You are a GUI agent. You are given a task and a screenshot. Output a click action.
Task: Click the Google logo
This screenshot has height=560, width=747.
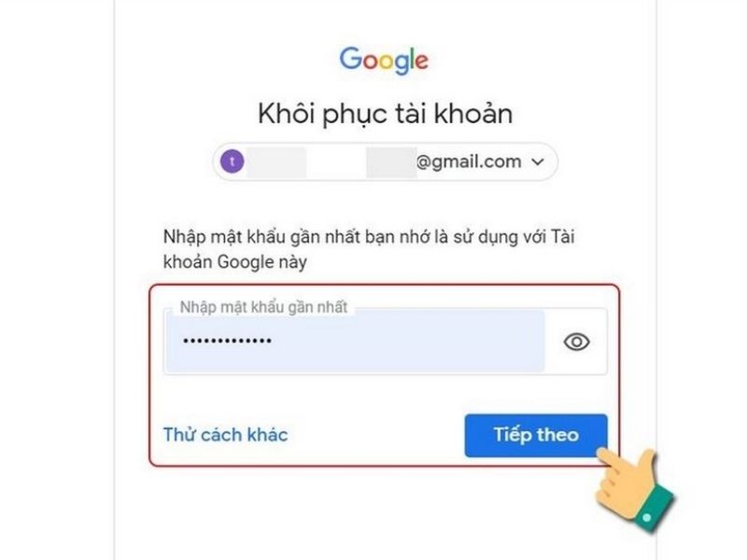[x=384, y=61]
